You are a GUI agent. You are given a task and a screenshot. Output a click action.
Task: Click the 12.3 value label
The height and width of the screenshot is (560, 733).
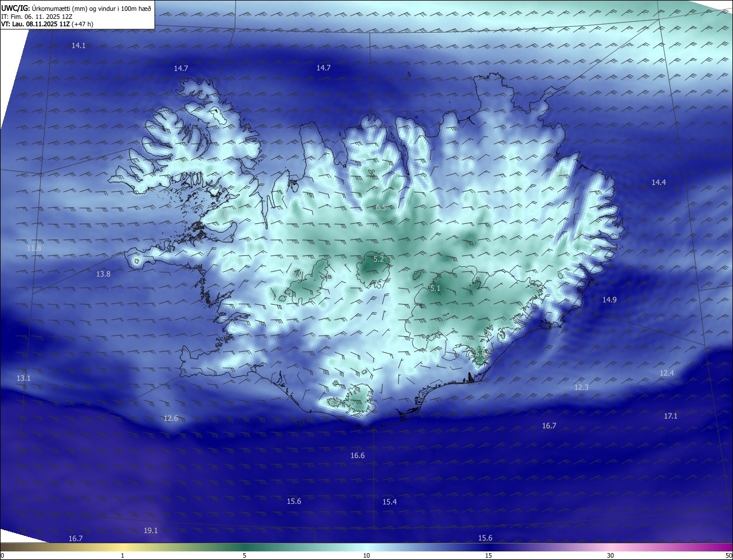point(581,387)
